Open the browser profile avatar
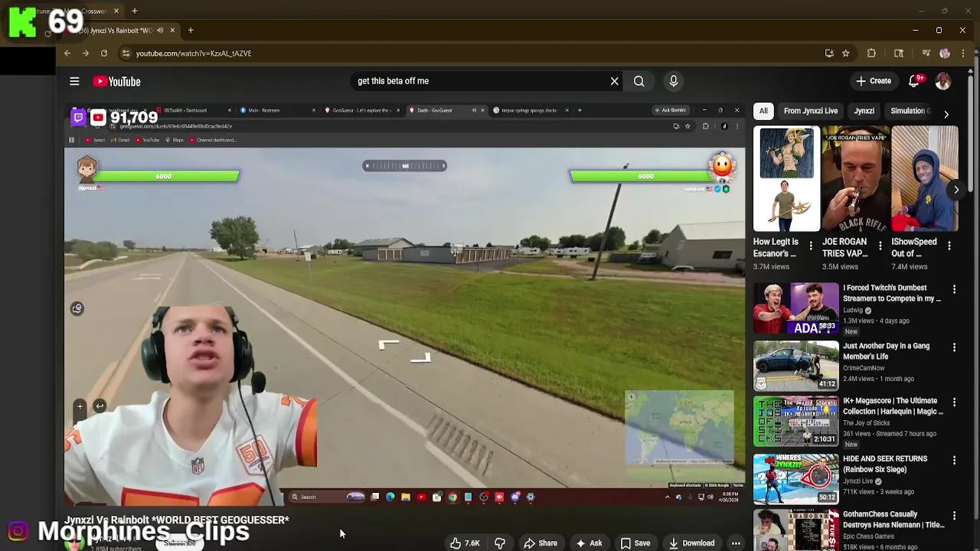The width and height of the screenshot is (980, 551). (945, 54)
